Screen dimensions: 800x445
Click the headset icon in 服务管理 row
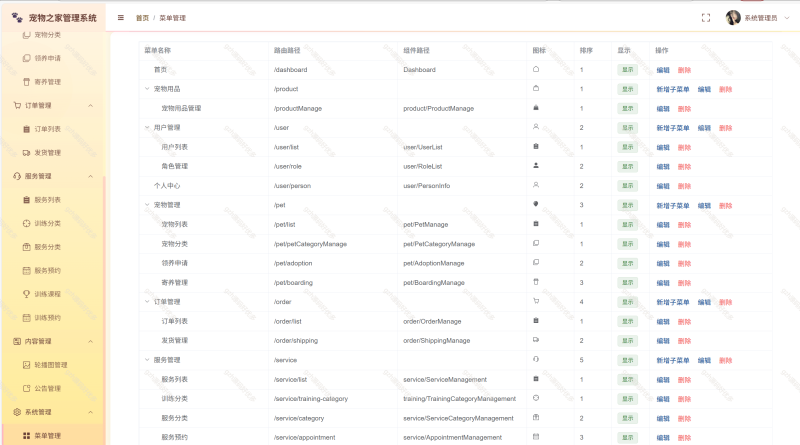pos(536,359)
